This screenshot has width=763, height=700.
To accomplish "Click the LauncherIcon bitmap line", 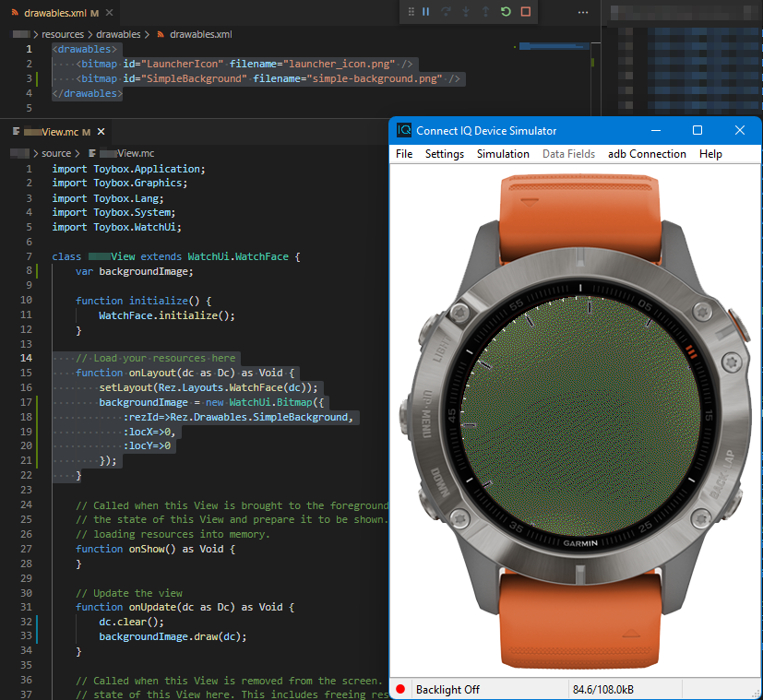I will coord(244,64).
